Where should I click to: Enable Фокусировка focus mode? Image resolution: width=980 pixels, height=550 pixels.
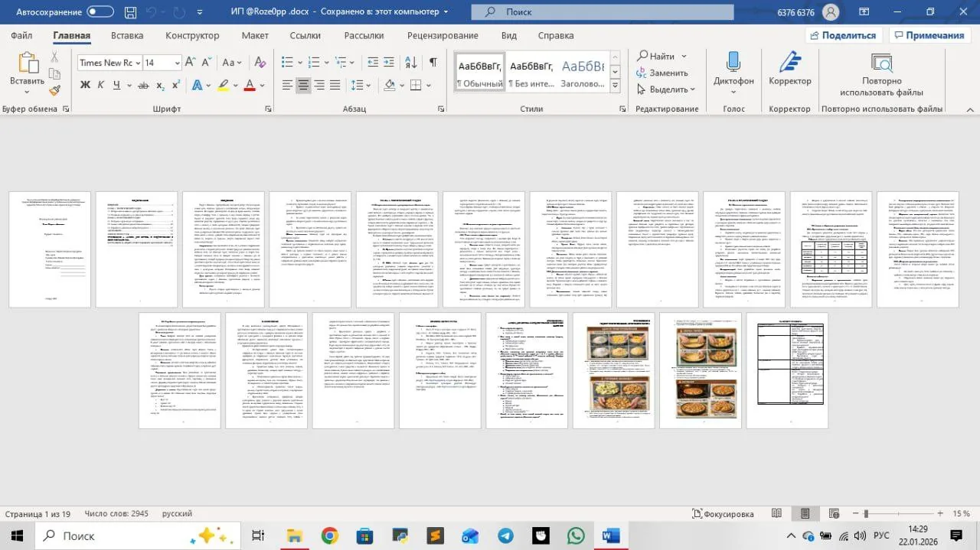[723, 514]
